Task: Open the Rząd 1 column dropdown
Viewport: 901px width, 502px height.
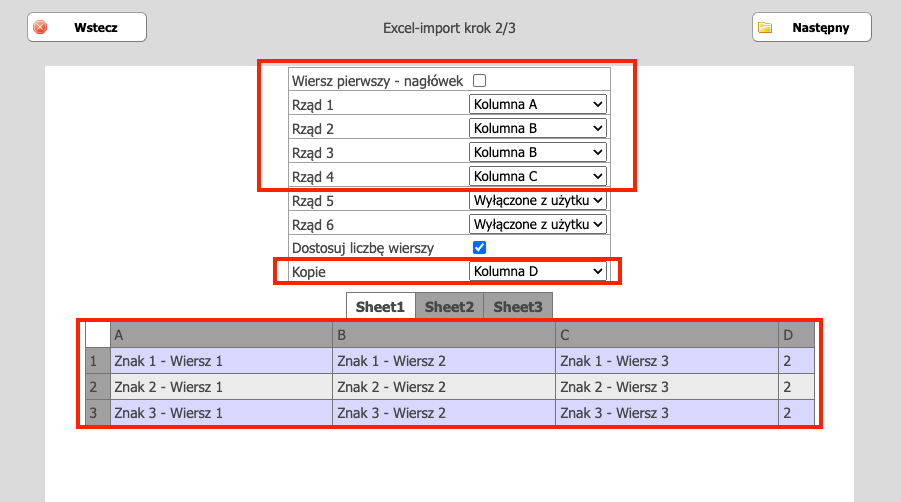Action: 537,104
